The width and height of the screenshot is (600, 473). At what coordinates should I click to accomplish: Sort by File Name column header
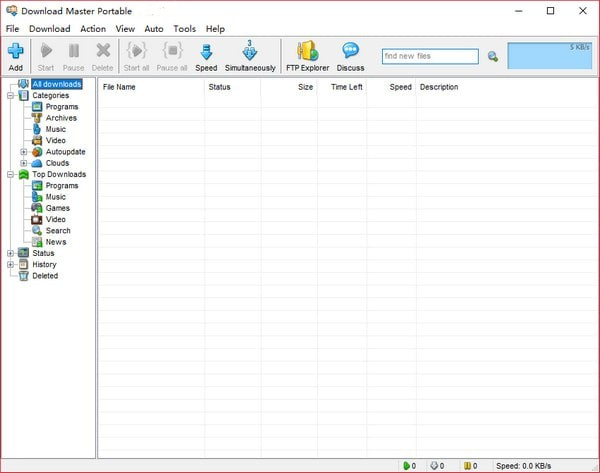tap(152, 87)
